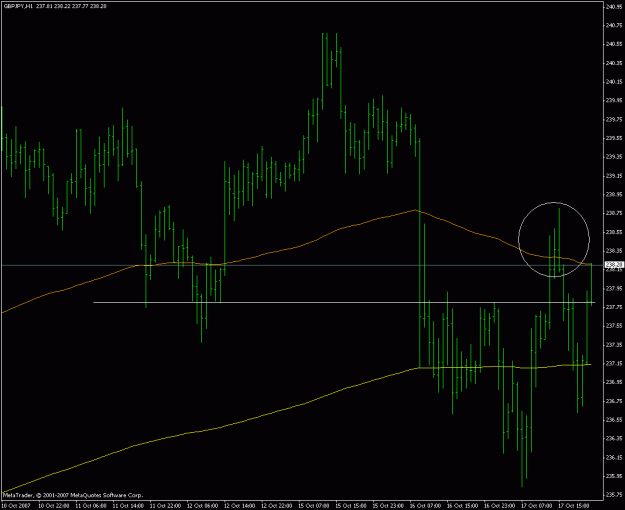Click the 238.95 price scale label
625x510 pixels.
[x=614, y=195]
